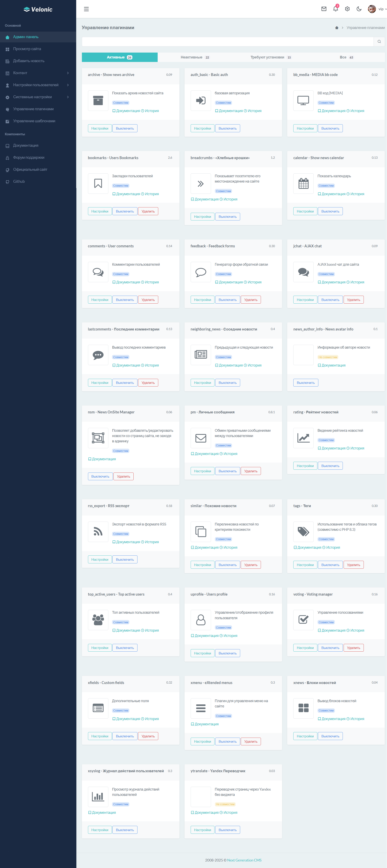Open the mail envelope icon
The image size is (387, 868).
[x=324, y=9]
